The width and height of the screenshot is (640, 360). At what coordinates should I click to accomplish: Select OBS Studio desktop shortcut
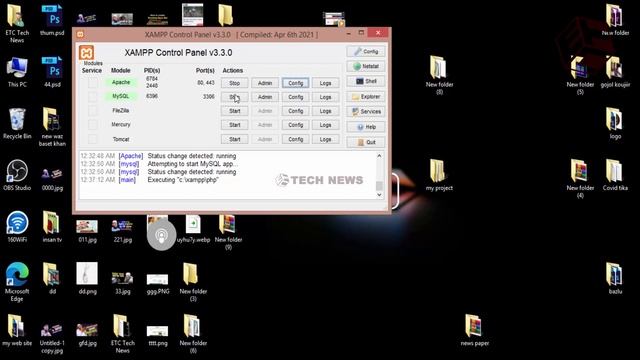point(17,176)
